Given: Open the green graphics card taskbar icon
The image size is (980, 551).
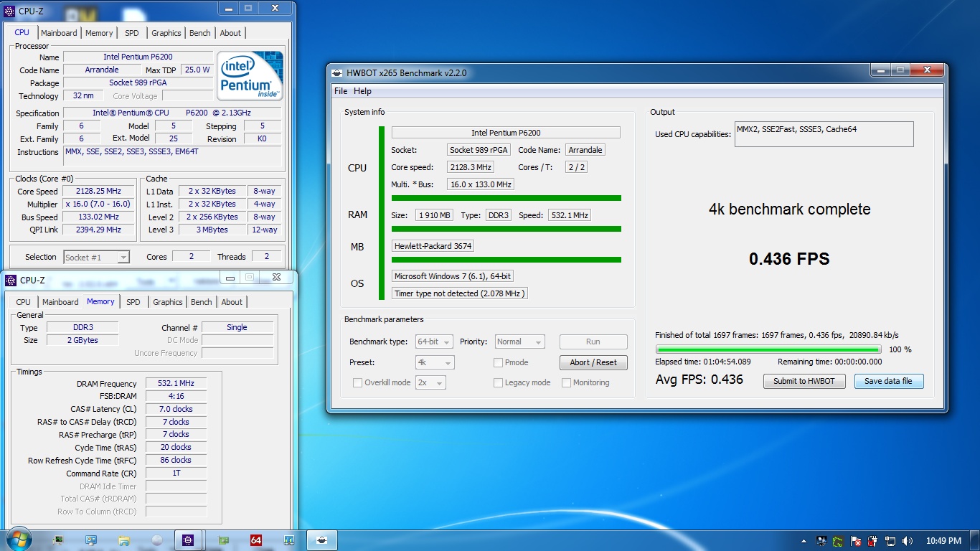Looking at the screenshot, I should (x=223, y=540).
